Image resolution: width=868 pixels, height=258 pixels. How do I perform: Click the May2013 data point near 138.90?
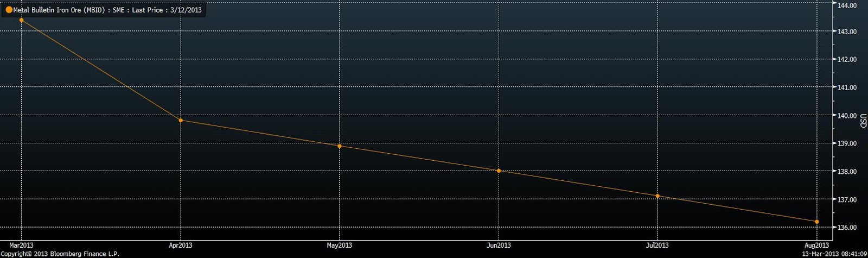point(340,146)
